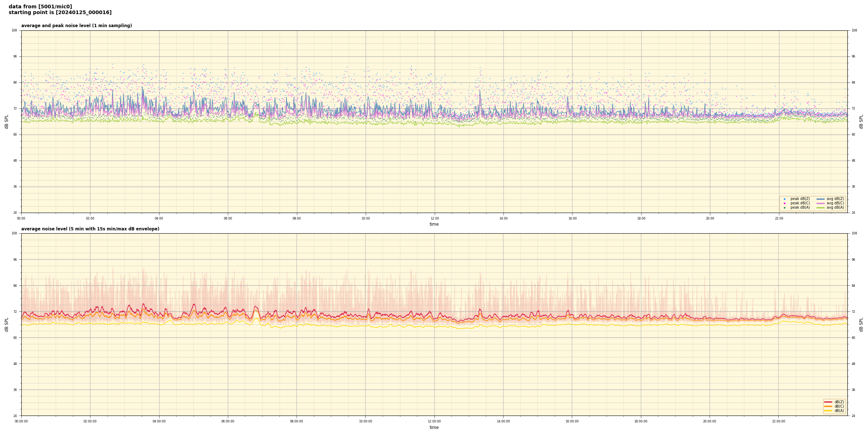Click red dB(Z) swatch in bottom legend

[x=828, y=402]
